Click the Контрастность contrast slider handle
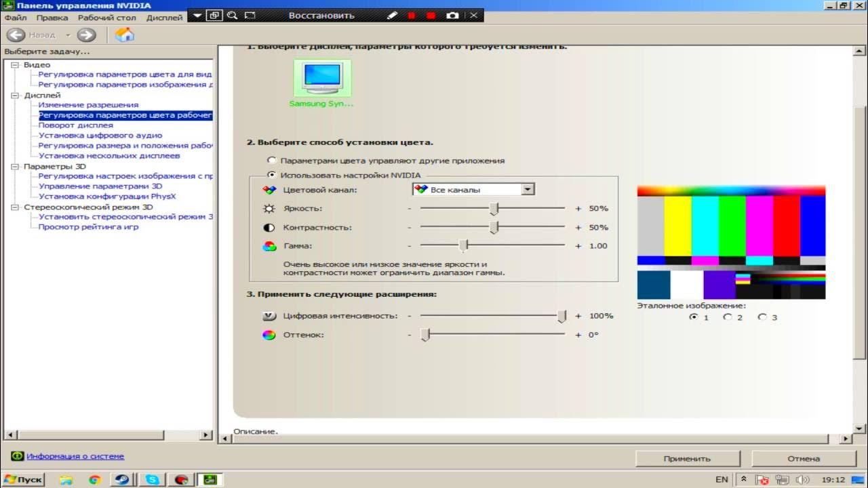Image resolution: width=868 pixels, height=488 pixels. (494, 227)
